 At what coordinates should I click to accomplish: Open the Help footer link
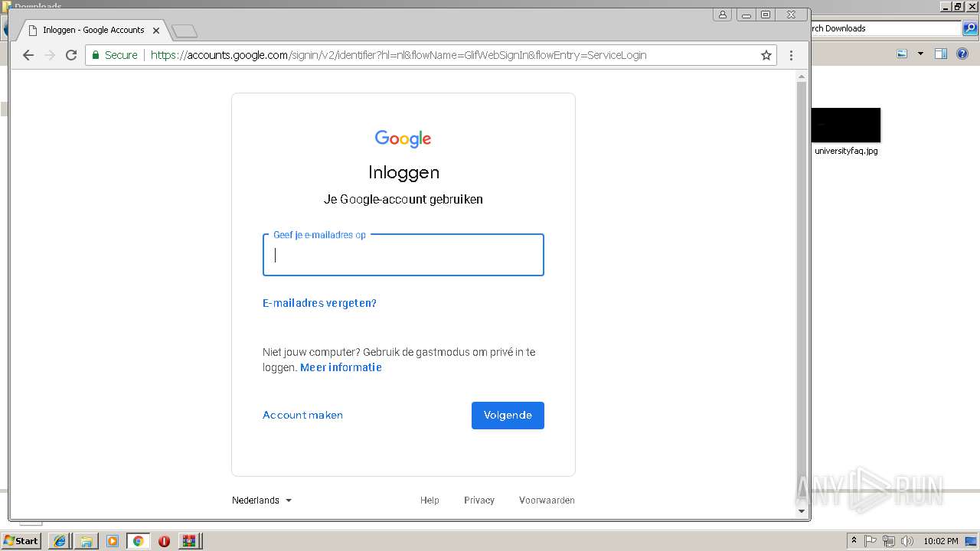click(x=430, y=500)
